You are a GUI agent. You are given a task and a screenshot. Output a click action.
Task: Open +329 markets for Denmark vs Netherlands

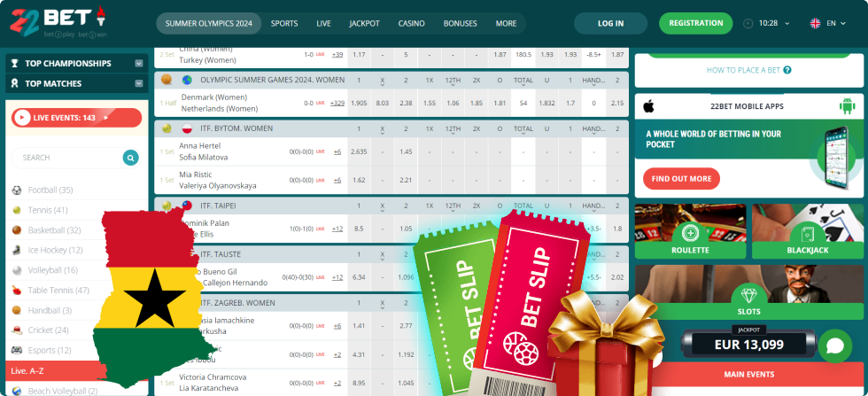click(x=337, y=103)
